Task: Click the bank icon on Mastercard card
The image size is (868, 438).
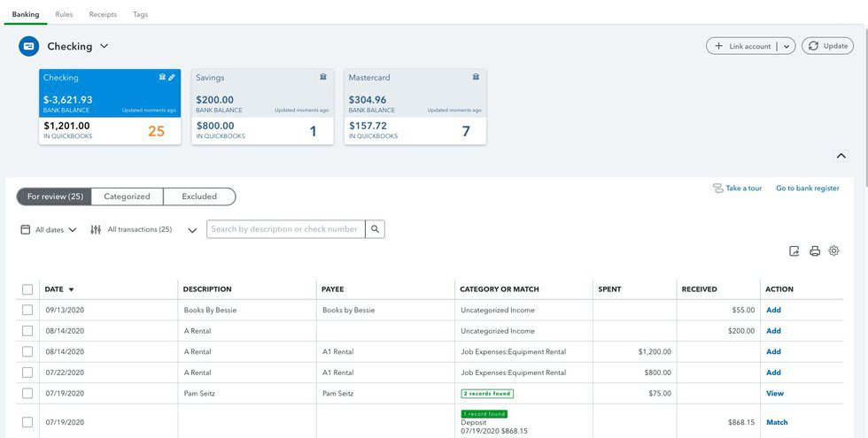Action: coord(476,78)
